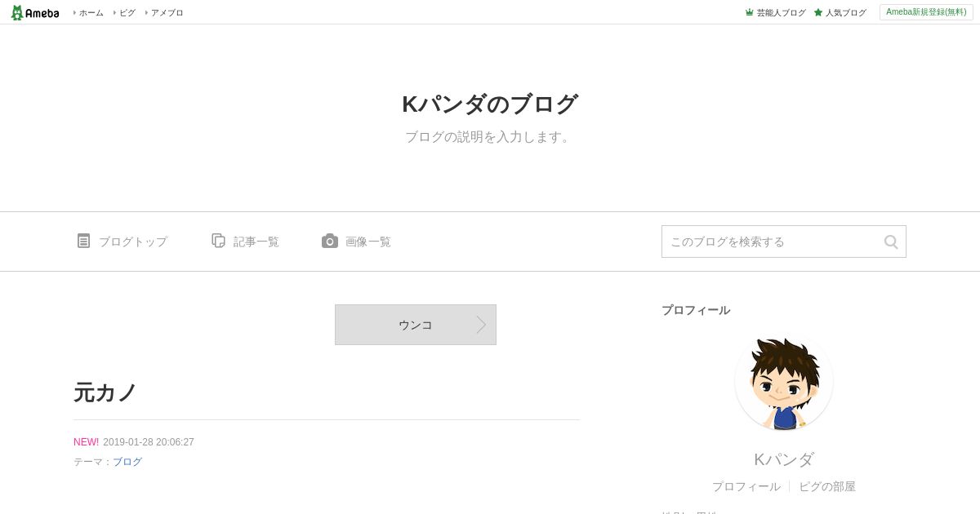The width and height of the screenshot is (980, 514).
Task: Focus the このブログを検索する search field
Action: coord(772,241)
